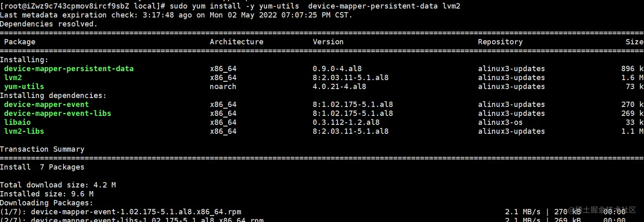This screenshot has height=222, width=644.
Task: Click the libaio dependency name
Action: click(17, 122)
